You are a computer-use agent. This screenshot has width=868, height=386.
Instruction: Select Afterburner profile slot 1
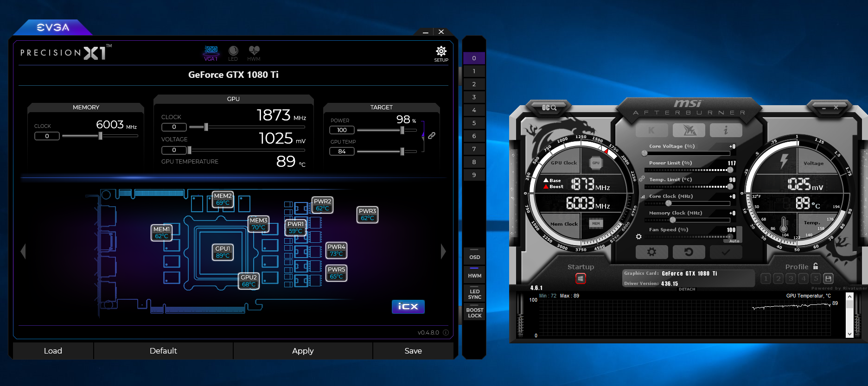766,278
